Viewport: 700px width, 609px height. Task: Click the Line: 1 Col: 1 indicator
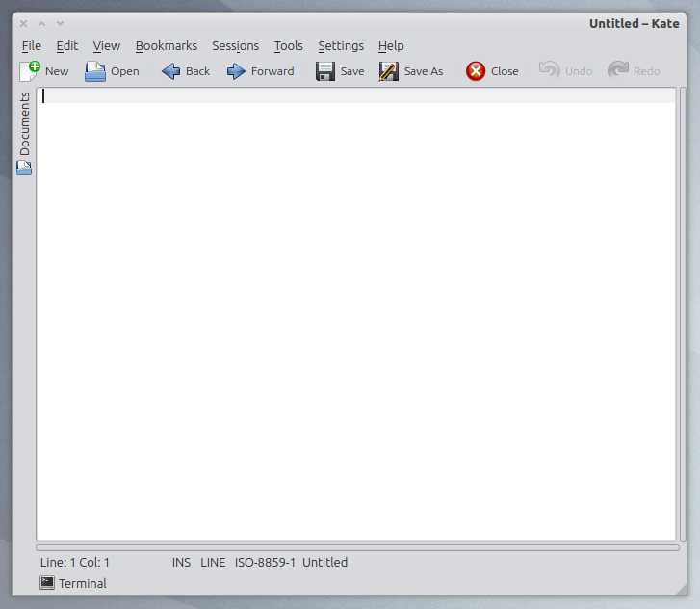[x=74, y=562]
